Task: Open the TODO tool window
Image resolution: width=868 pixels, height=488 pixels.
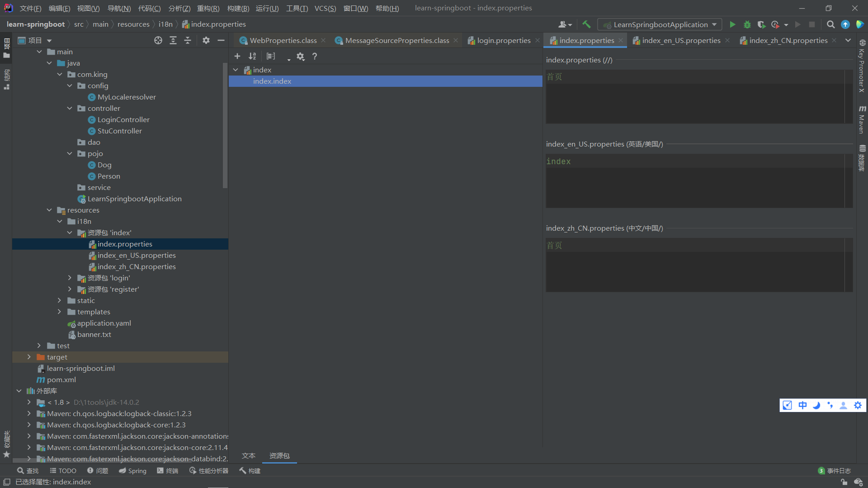Action: coord(63,471)
